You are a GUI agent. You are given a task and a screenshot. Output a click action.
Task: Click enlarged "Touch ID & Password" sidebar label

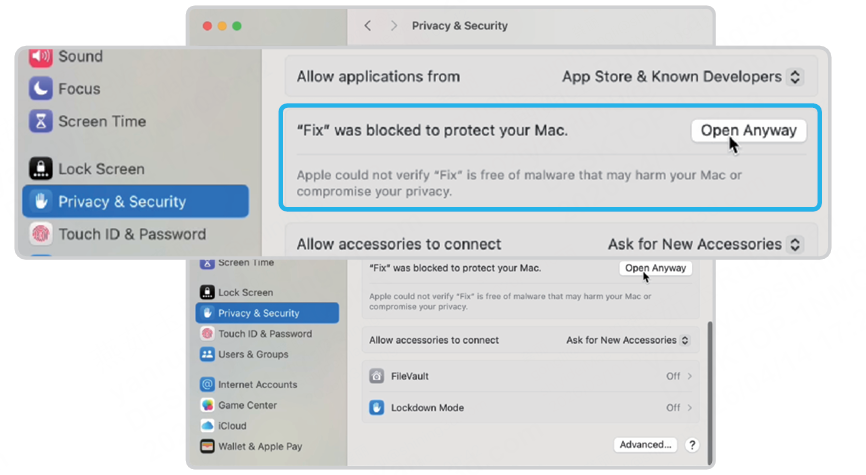click(x=133, y=234)
